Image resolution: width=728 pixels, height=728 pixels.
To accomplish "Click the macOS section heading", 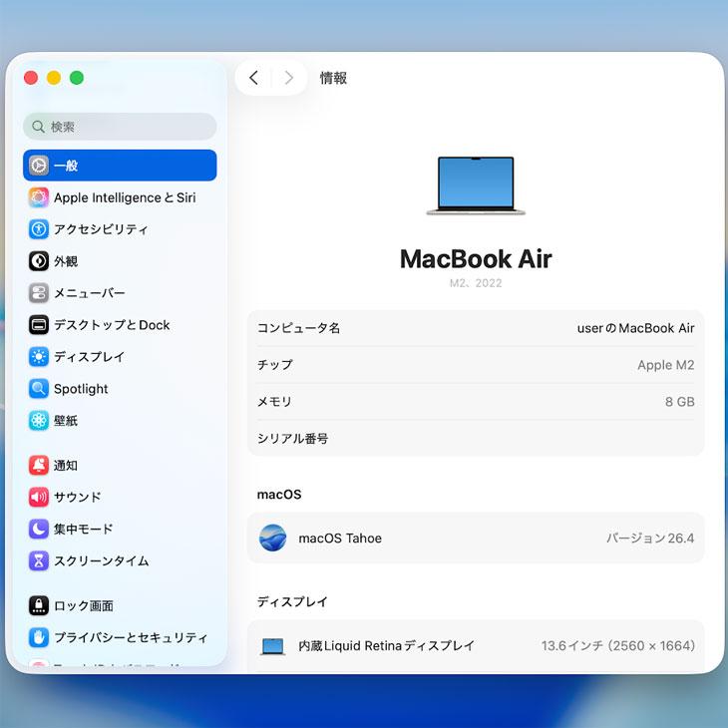I will (279, 494).
